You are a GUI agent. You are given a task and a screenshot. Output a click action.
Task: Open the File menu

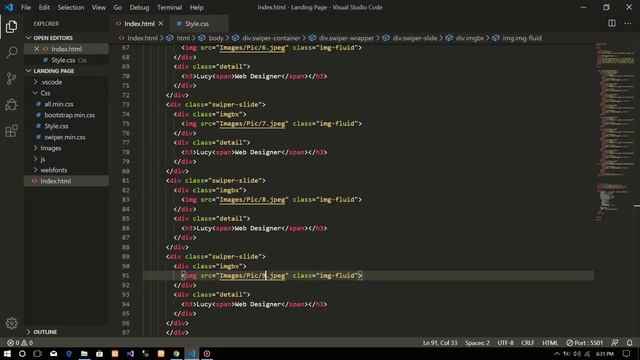[x=26, y=7]
